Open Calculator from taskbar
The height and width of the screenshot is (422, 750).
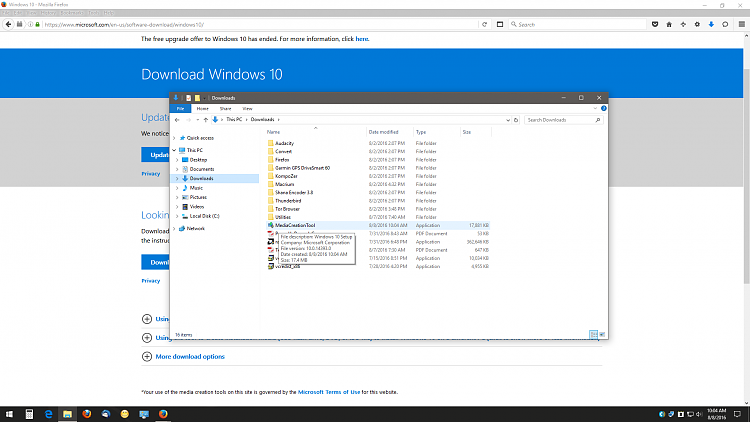pos(29,414)
